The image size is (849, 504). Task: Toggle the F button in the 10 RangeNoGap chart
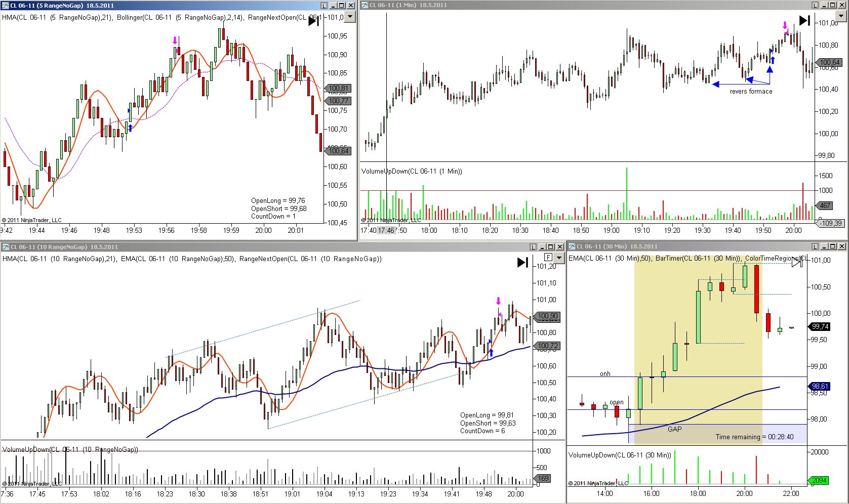(x=548, y=258)
